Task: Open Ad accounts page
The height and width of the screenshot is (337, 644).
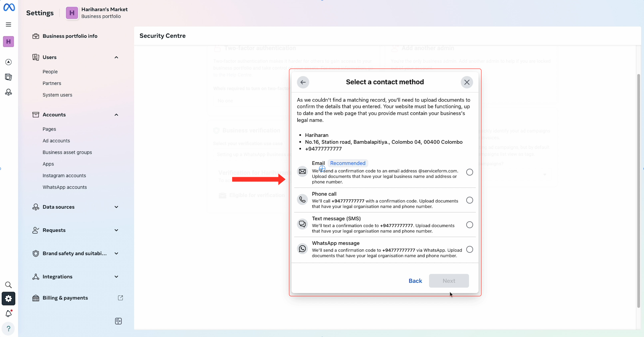Action: [x=56, y=141]
